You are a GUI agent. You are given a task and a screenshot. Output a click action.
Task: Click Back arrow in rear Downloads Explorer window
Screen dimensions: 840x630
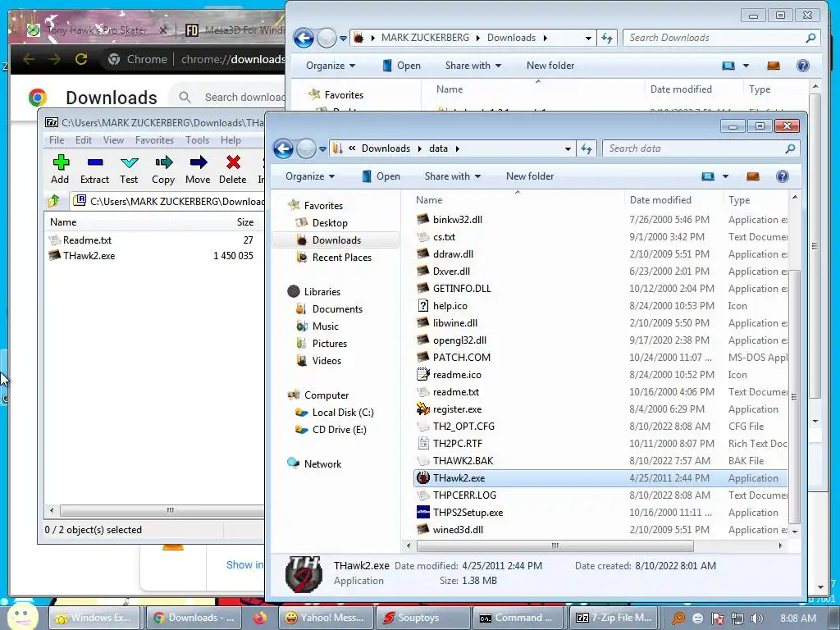click(x=304, y=38)
